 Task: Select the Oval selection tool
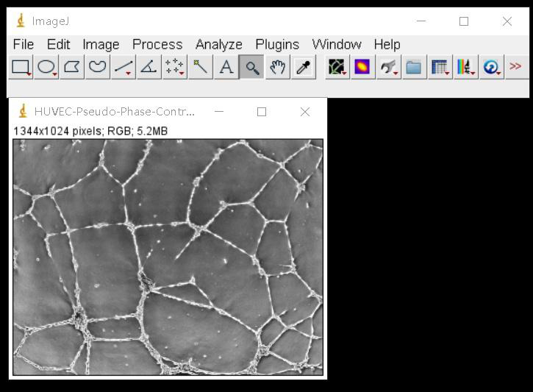pos(46,68)
